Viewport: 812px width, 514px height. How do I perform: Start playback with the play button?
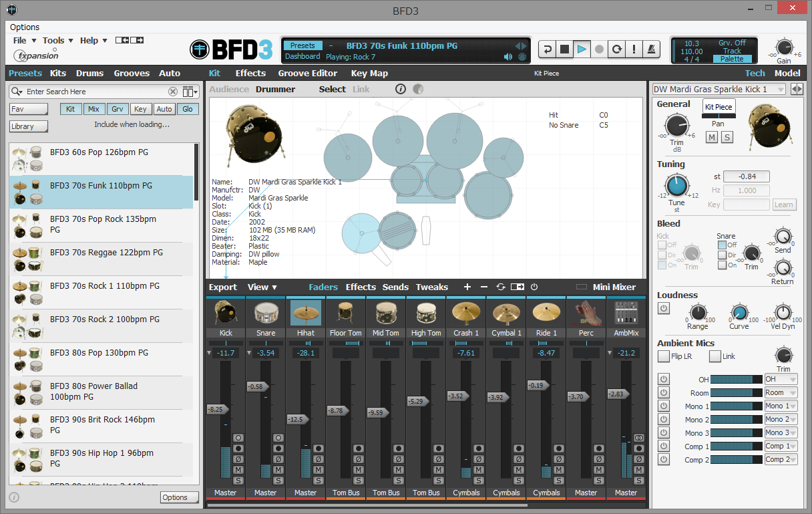click(x=582, y=49)
